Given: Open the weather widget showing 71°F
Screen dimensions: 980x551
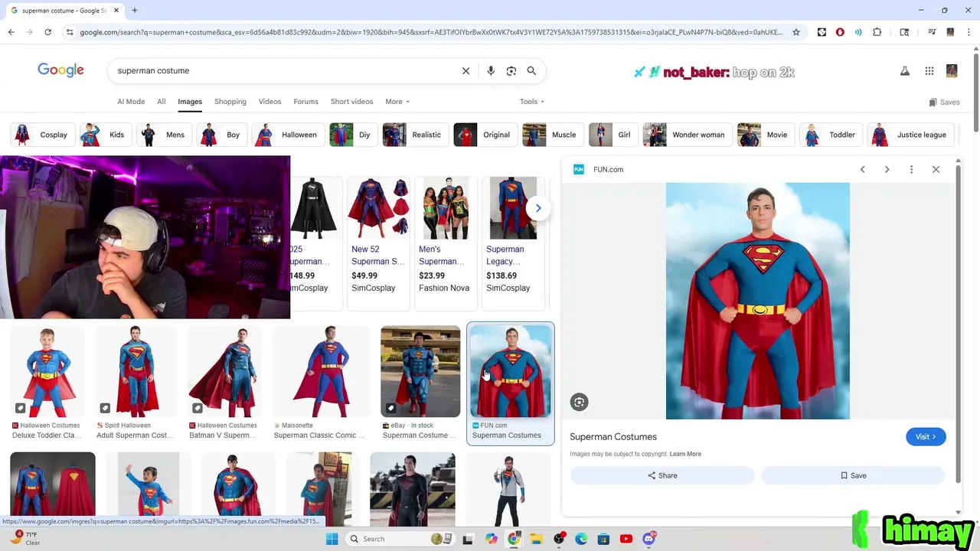Looking at the screenshot, I should pos(27,538).
